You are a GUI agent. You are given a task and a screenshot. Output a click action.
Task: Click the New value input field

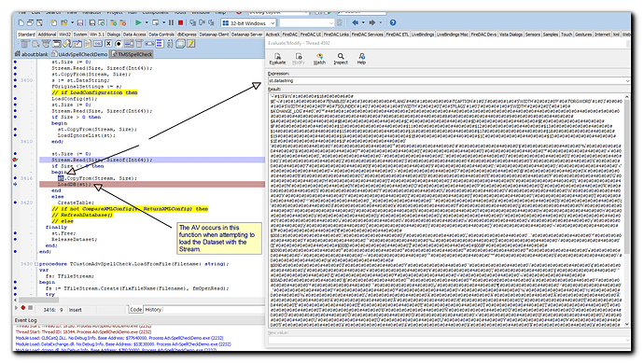[449, 340]
